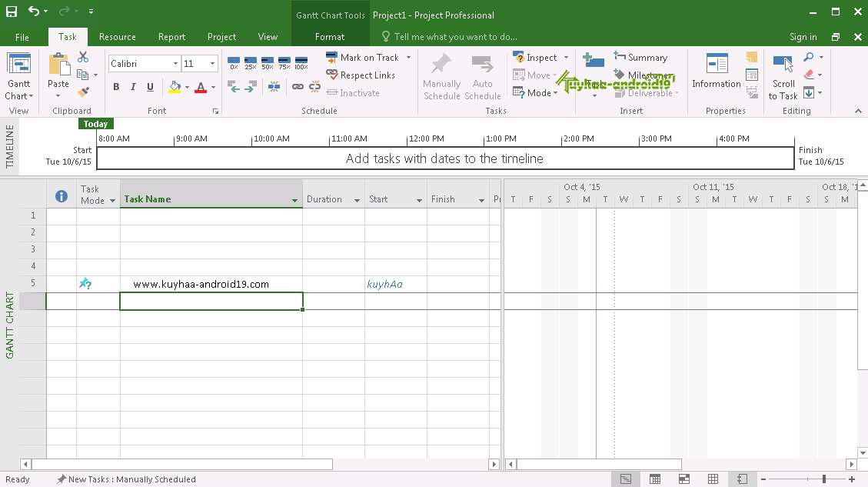Open the File menu

tap(22, 37)
